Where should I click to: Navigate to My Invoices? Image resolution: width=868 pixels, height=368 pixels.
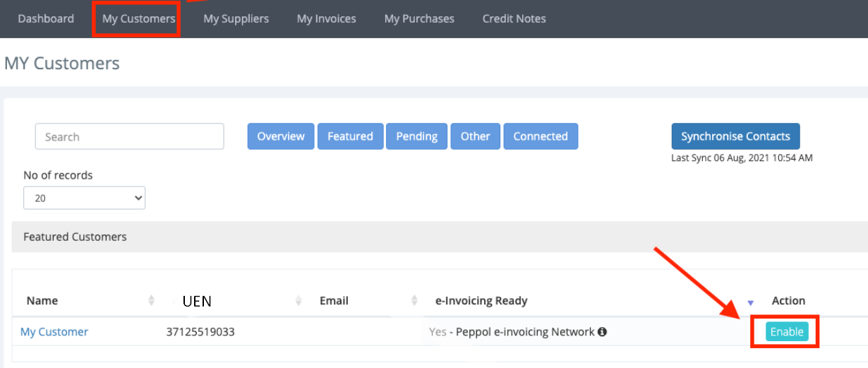point(326,19)
